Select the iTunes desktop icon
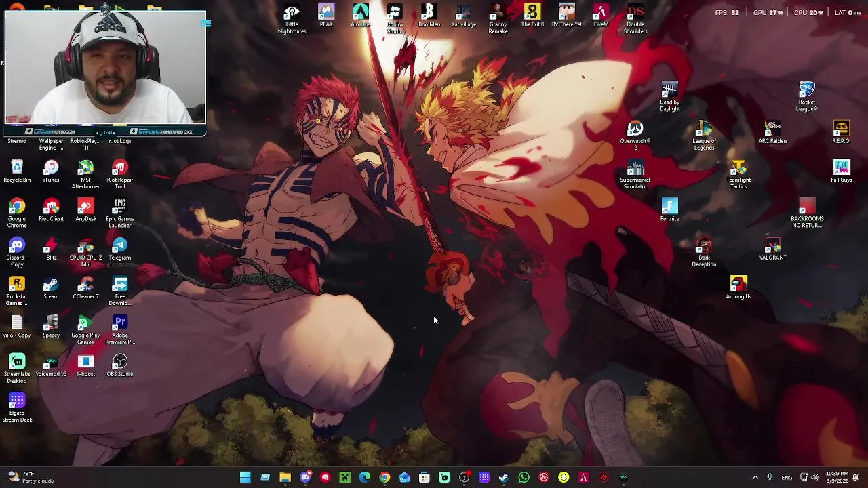The width and height of the screenshot is (868, 488). 51,171
